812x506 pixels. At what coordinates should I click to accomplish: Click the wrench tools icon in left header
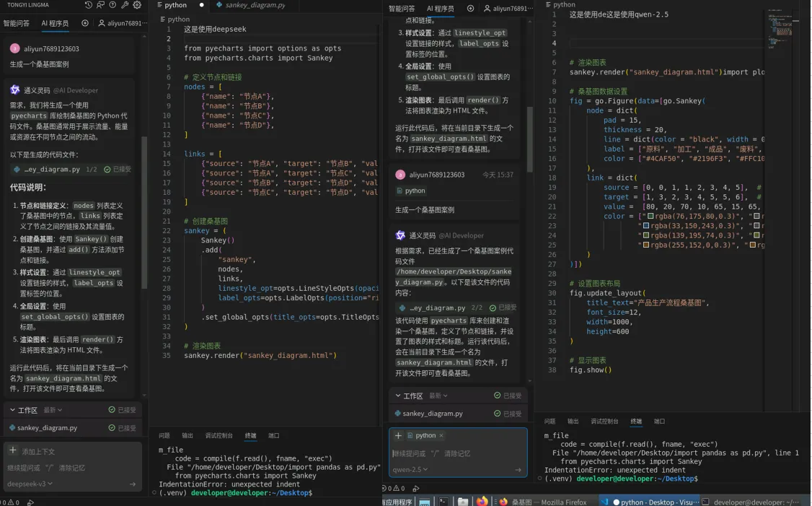(125, 4)
